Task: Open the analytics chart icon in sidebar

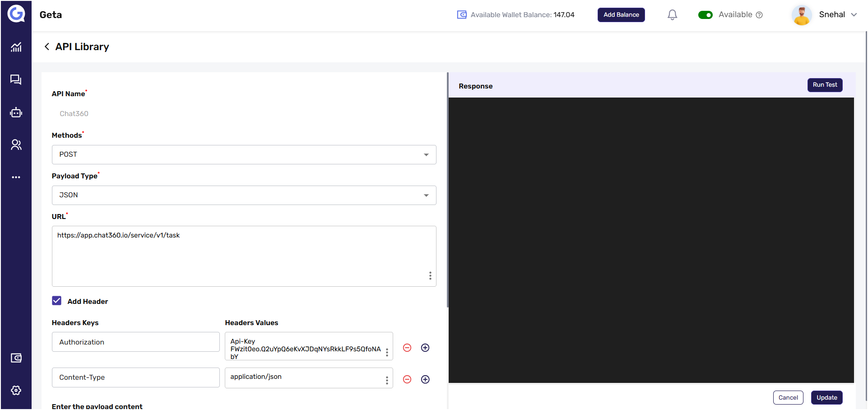Action: point(16,47)
